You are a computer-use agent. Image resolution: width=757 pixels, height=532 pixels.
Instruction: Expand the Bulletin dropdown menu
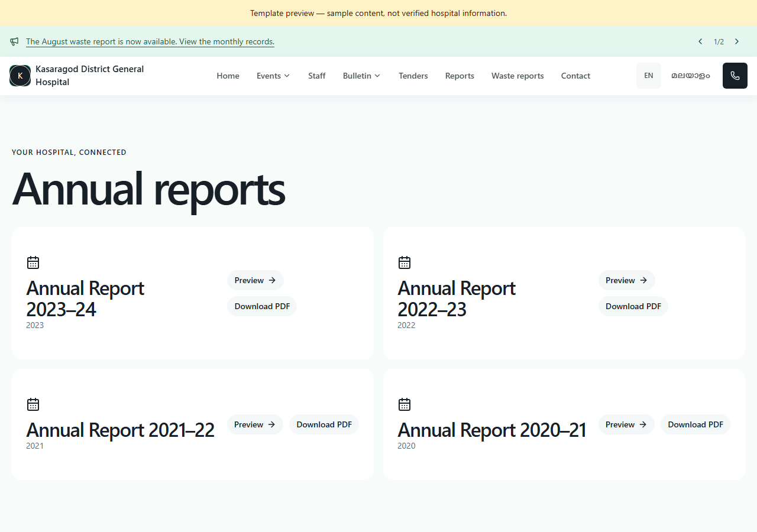361,76
